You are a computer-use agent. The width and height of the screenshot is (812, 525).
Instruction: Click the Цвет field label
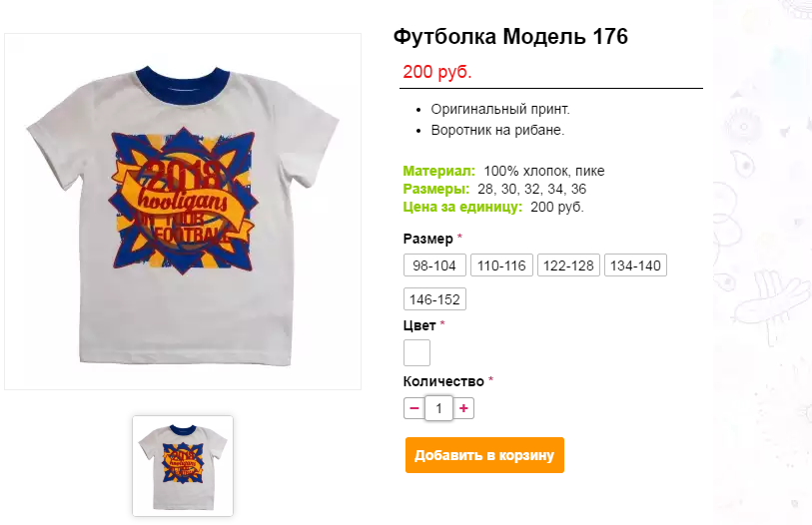coord(419,325)
